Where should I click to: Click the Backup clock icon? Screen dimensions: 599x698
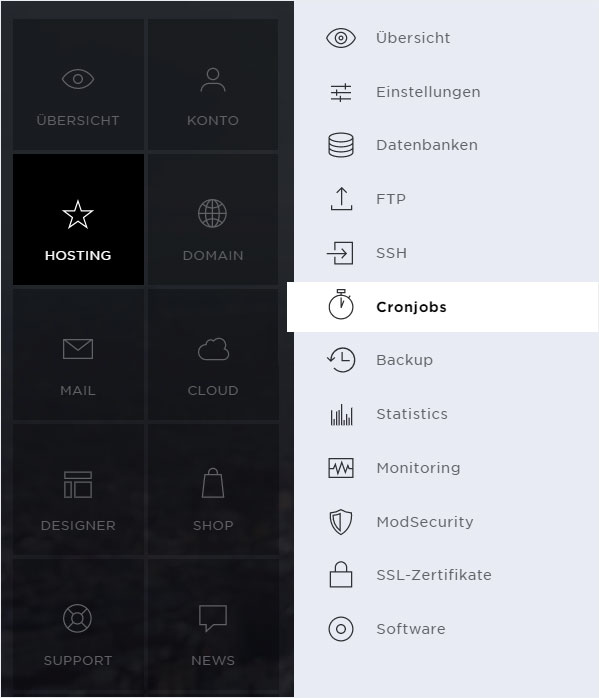(x=341, y=360)
